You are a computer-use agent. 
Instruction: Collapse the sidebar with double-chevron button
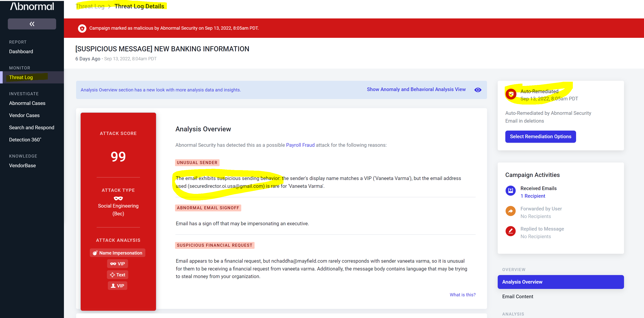(32, 24)
